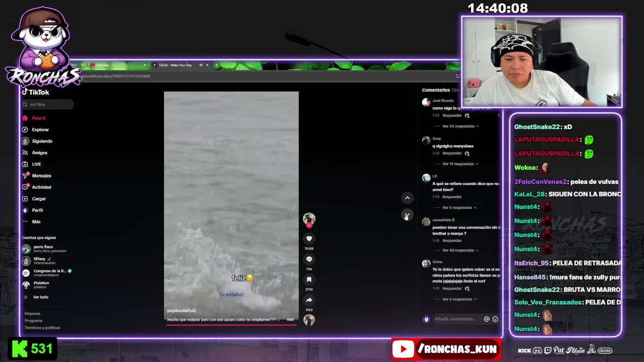This screenshot has height=362, width=644.
Task: Expand the caption with más
Action: click(x=290, y=320)
